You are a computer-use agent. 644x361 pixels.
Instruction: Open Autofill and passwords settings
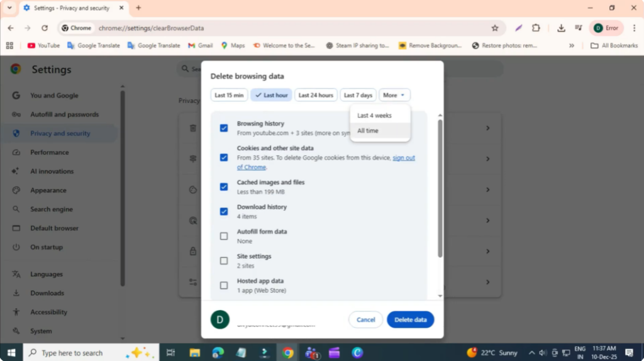(65, 114)
